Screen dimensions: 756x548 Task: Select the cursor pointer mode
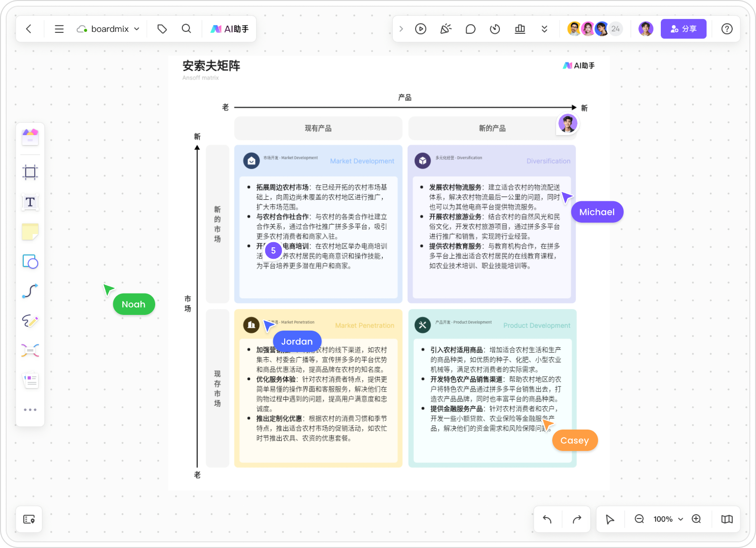(x=610, y=519)
